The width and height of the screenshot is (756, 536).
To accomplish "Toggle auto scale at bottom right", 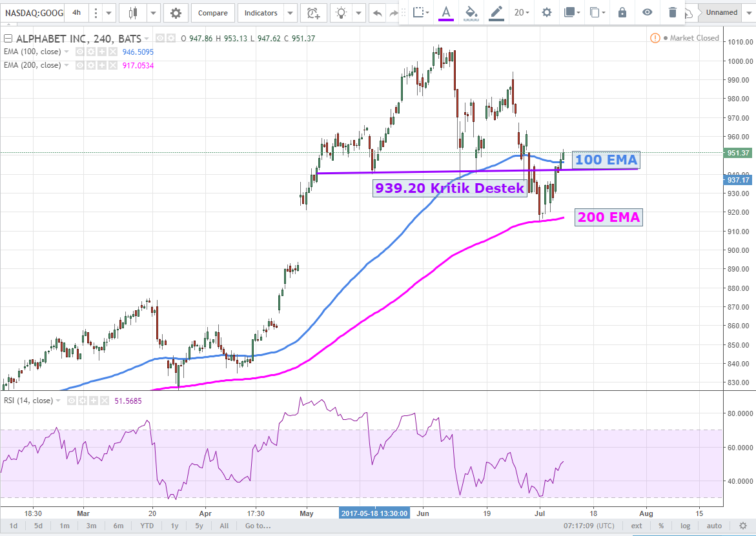I will tap(714, 526).
